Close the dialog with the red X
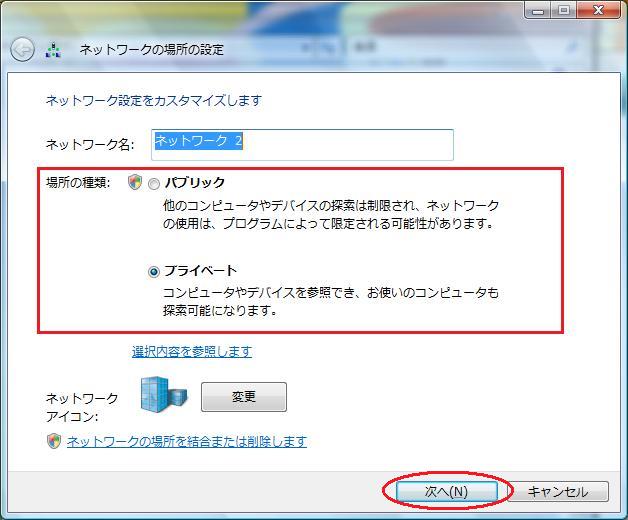The image size is (628, 520). [600, 10]
